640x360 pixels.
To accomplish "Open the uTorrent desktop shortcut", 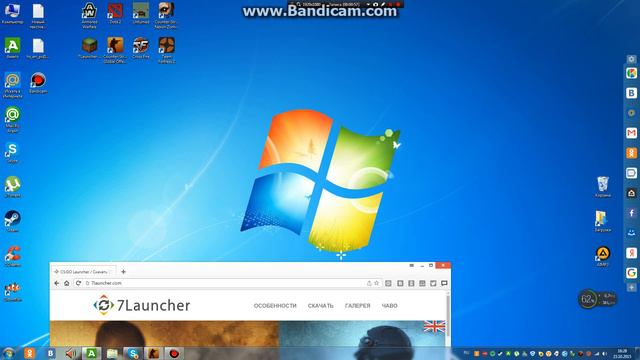I will (x=12, y=187).
